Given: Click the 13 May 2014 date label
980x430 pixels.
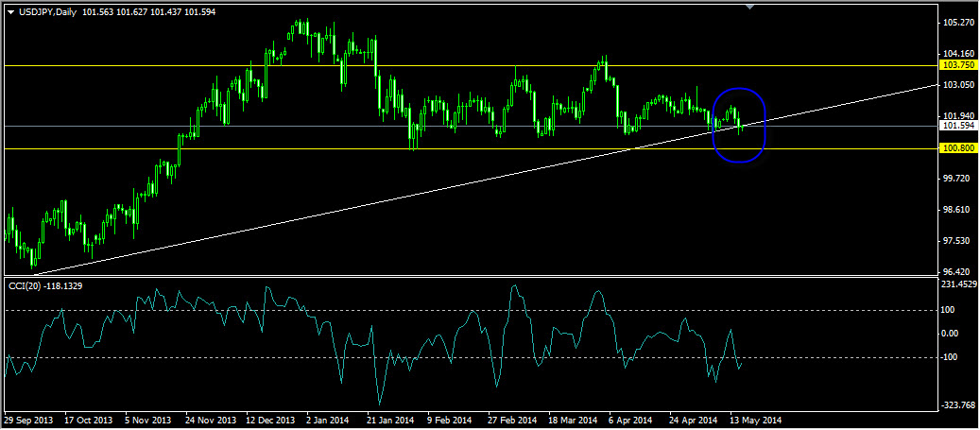Looking at the screenshot, I should [755, 420].
